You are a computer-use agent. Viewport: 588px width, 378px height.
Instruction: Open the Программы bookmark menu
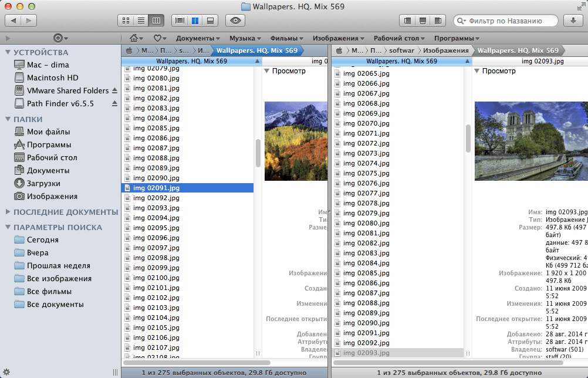coord(457,38)
